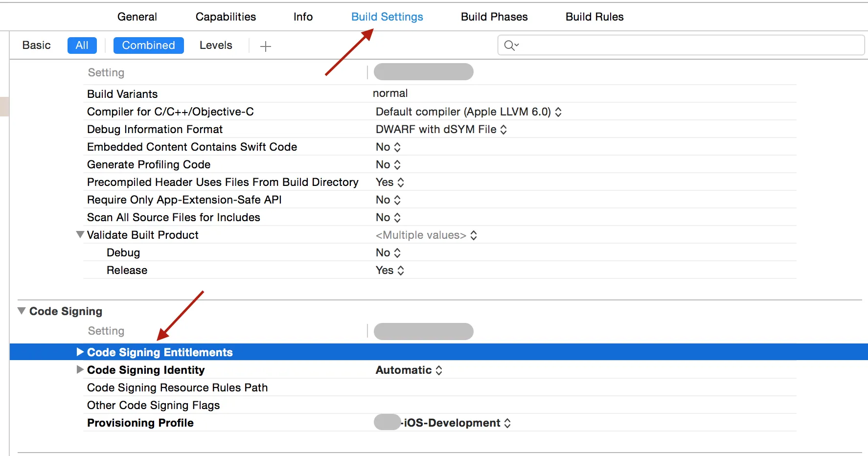The image size is (868, 456).
Task: Select the Build Variants row
Action: point(439,93)
